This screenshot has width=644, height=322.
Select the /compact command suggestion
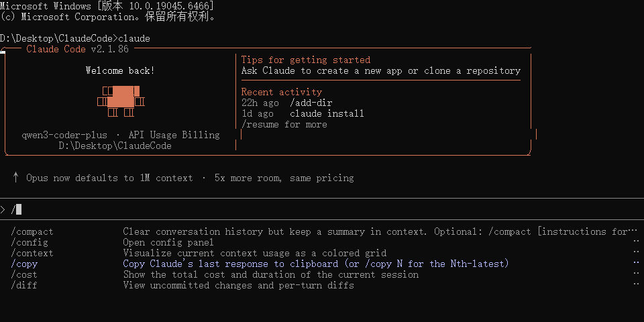32,231
